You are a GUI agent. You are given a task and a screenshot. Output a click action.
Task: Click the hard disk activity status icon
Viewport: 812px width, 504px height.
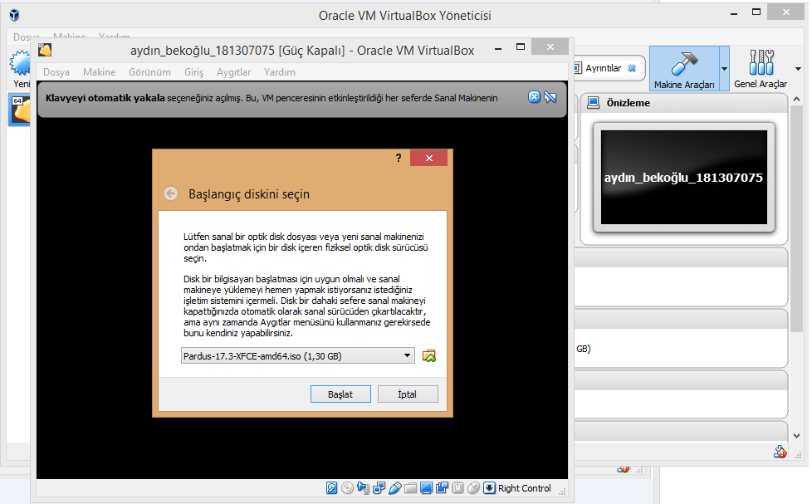click(332, 488)
